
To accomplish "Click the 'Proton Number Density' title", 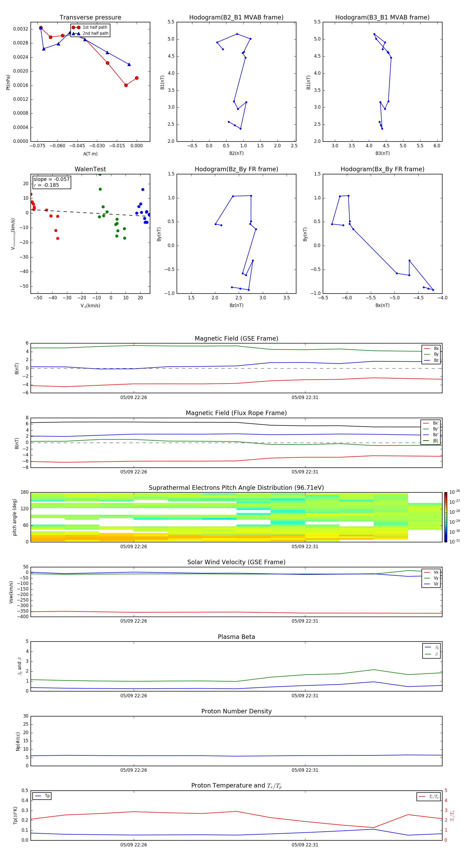I will 236,711.
